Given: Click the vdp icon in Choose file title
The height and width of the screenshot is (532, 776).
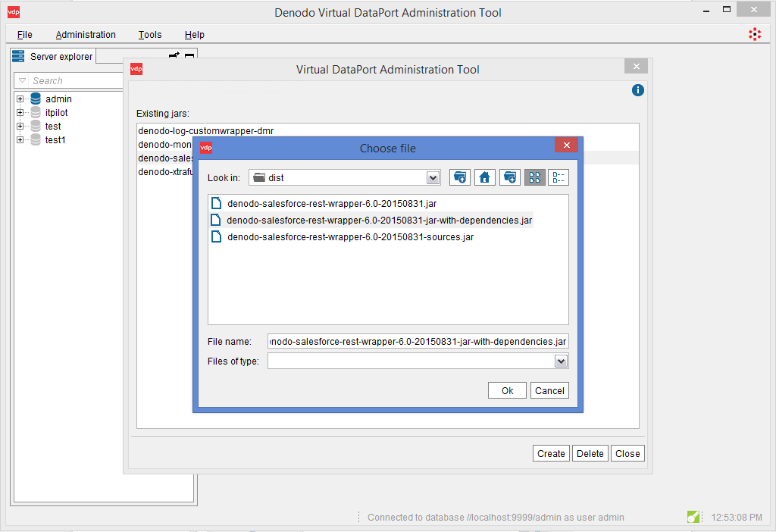Looking at the screenshot, I should point(206,148).
